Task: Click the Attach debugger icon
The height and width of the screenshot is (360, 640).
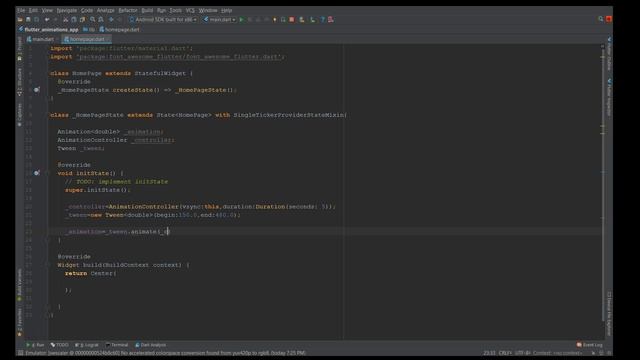Action: (283, 20)
